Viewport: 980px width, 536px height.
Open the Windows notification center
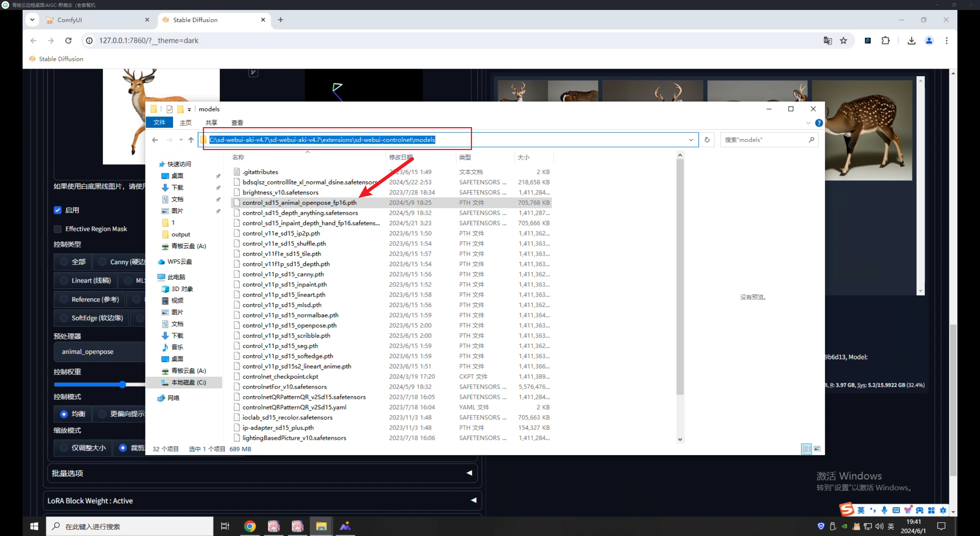click(941, 526)
